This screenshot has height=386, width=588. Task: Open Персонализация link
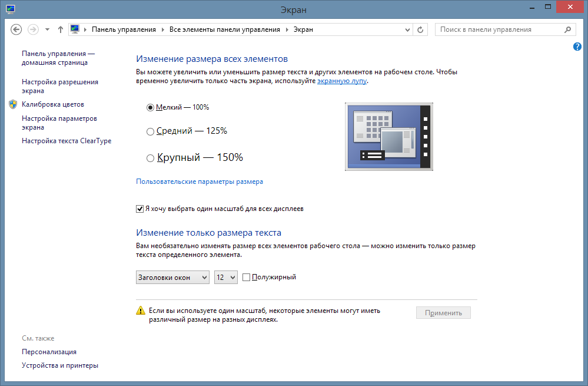click(x=49, y=352)
